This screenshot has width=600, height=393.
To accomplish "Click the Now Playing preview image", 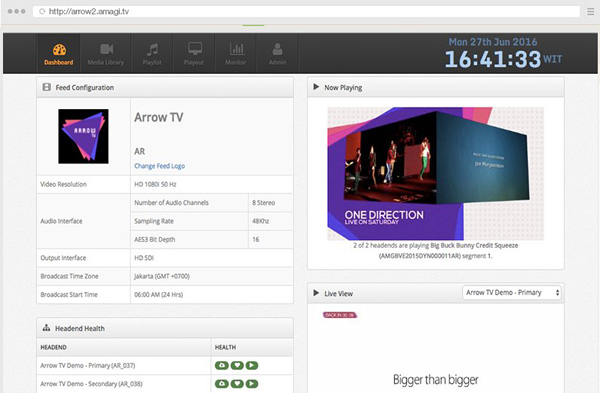I will click(x=435, y=173).
